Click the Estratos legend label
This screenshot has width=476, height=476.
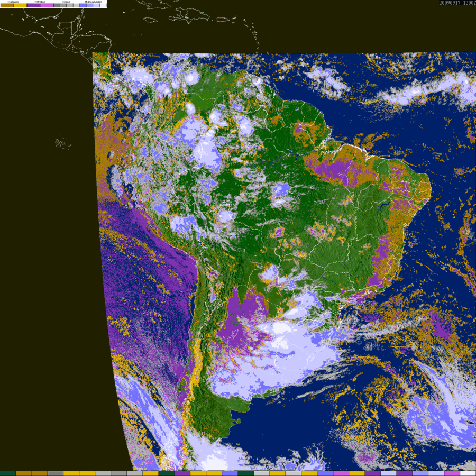pyautogui.click(x=40, y=2)
